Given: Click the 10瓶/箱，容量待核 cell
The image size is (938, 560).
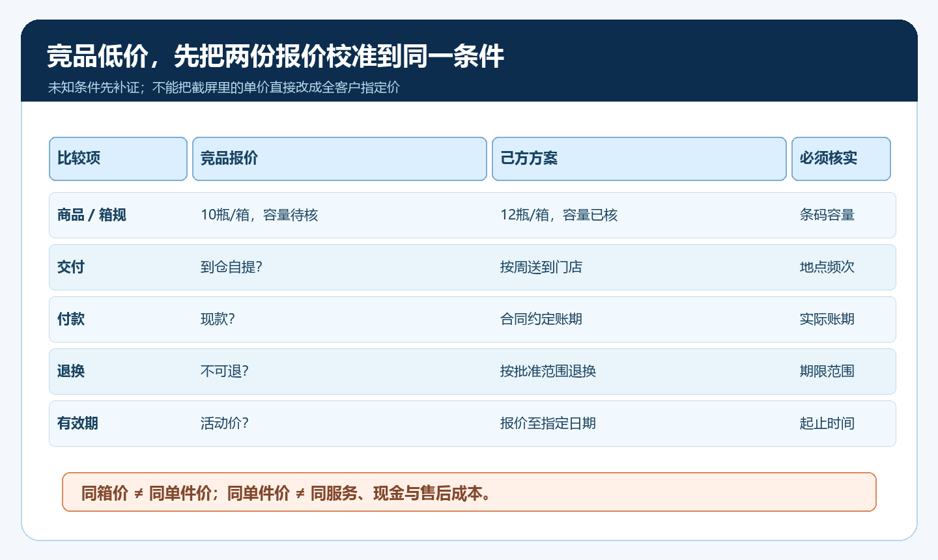Looking at the screenshot, I should click(x=259, y=215).
